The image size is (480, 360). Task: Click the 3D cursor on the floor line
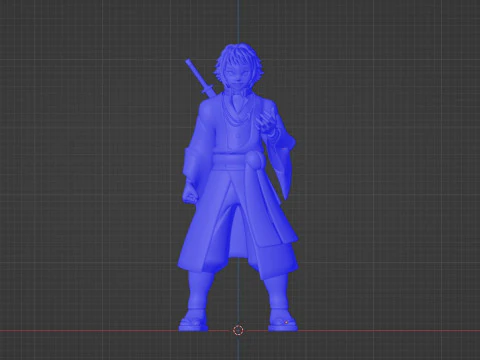coord(238,330)
